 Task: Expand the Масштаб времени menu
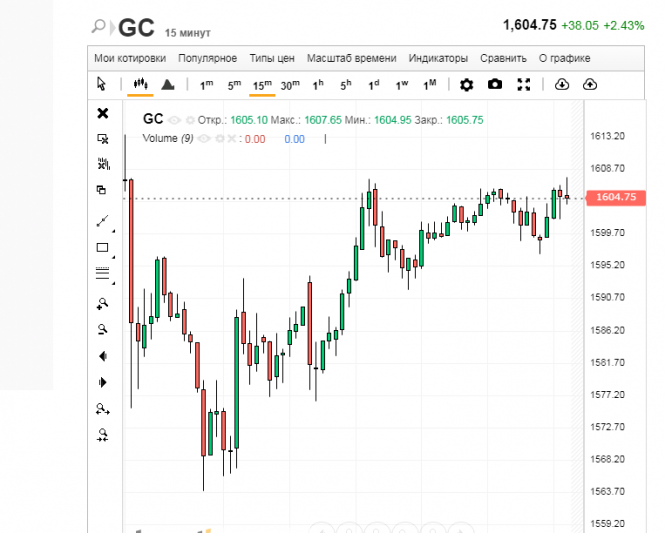(351, 58)
